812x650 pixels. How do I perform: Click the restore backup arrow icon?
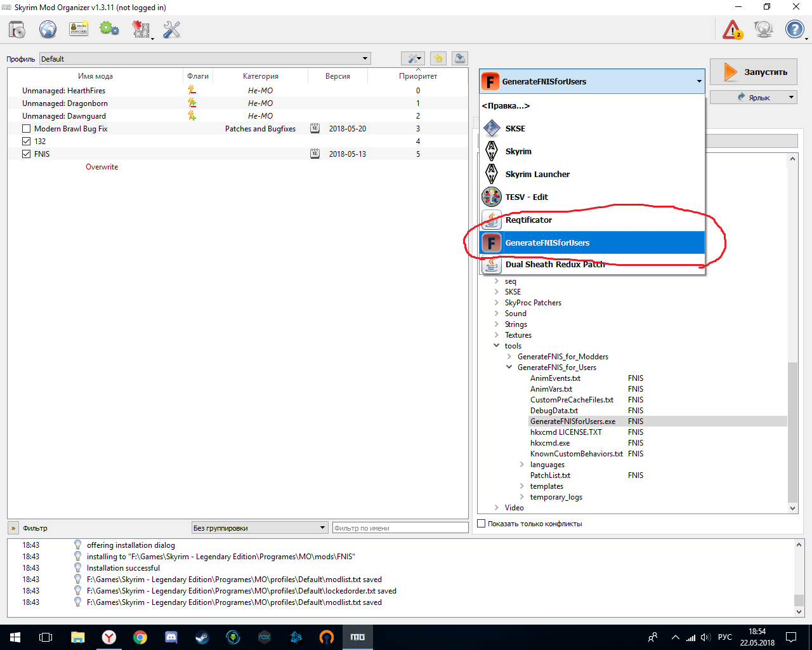[438, 58]
